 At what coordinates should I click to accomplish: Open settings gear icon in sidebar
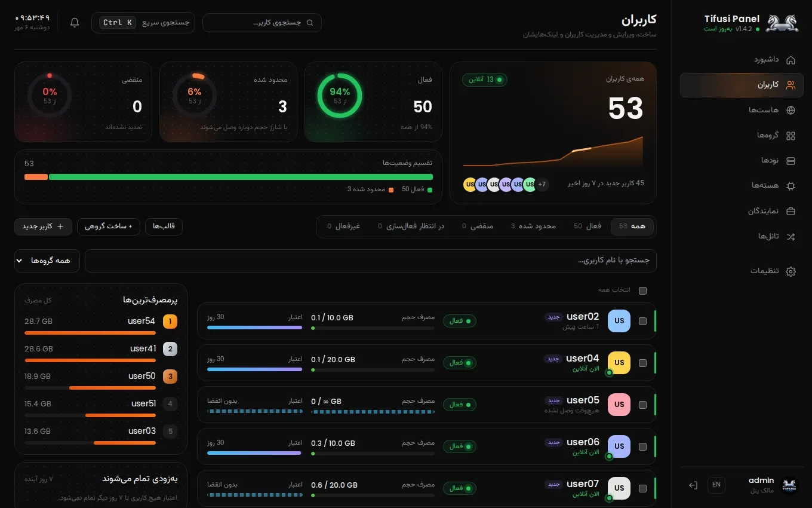791,271
